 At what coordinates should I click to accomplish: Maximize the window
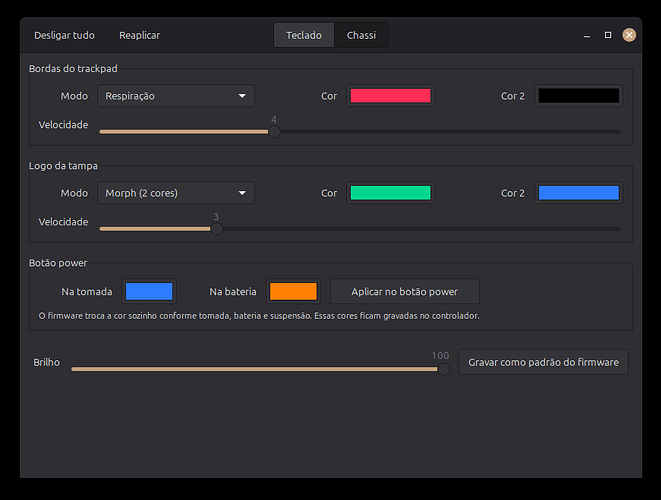point(608,35)
